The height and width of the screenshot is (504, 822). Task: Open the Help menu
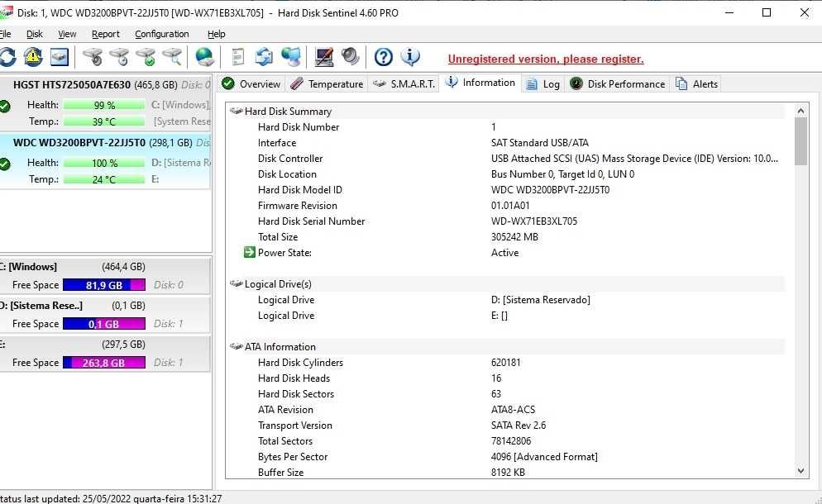(x=216, y=34)
